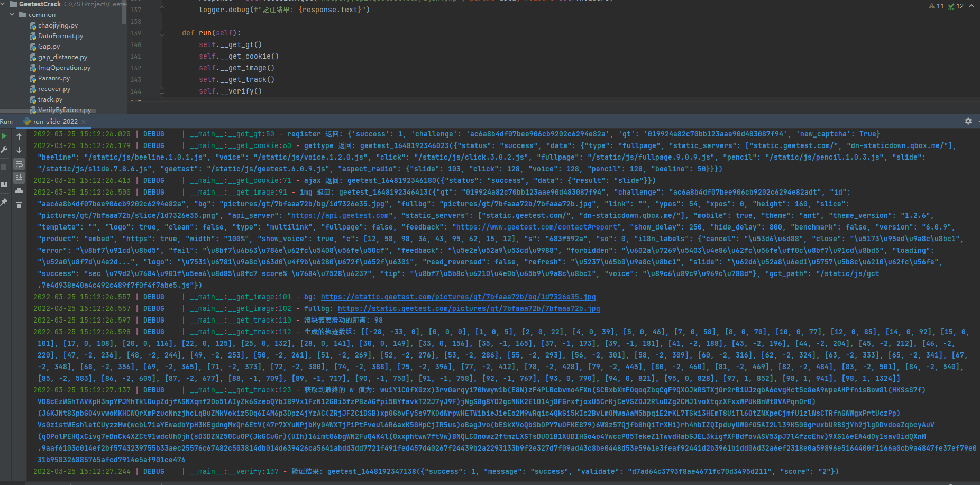This screenshot has width=980, height=485.
Task: Click the Python file icon of chaojiying.py
Action: pos(33,25)
